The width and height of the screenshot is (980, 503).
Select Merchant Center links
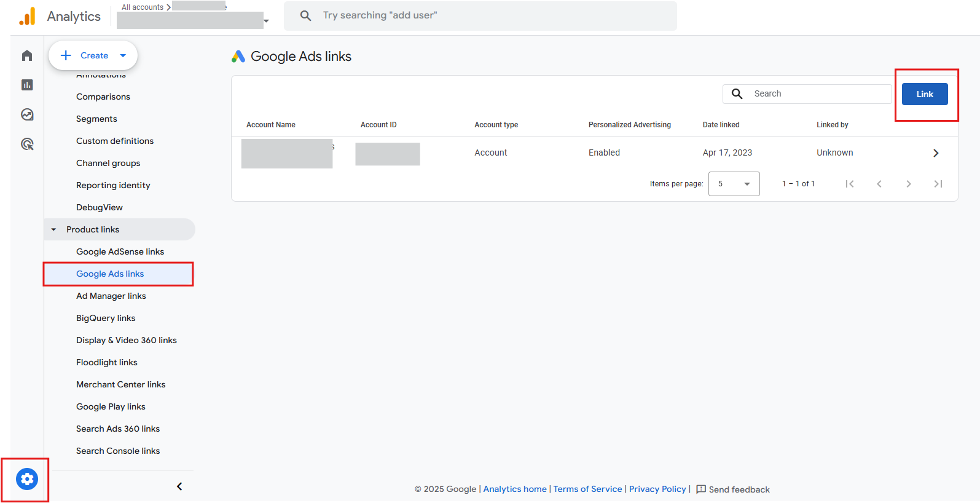click(121, 384)
